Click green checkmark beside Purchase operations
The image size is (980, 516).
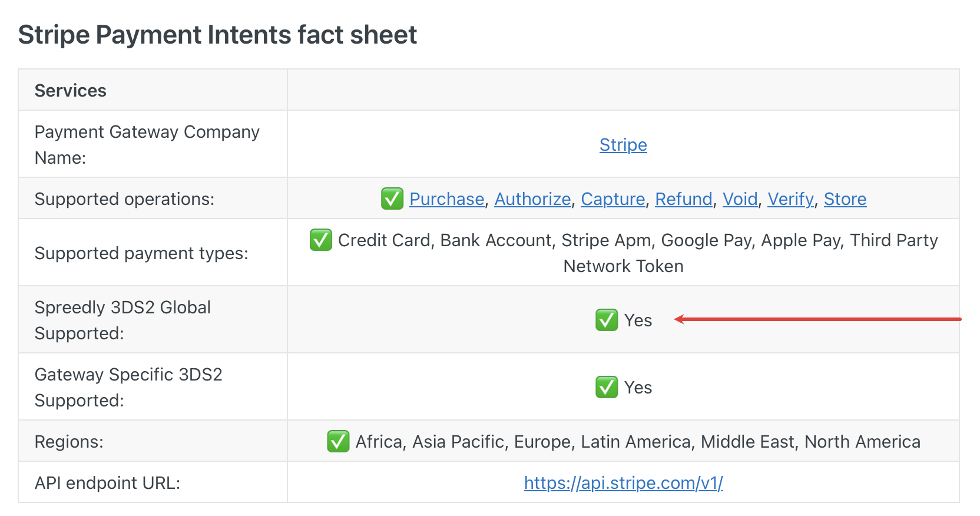tap(392, 199)
